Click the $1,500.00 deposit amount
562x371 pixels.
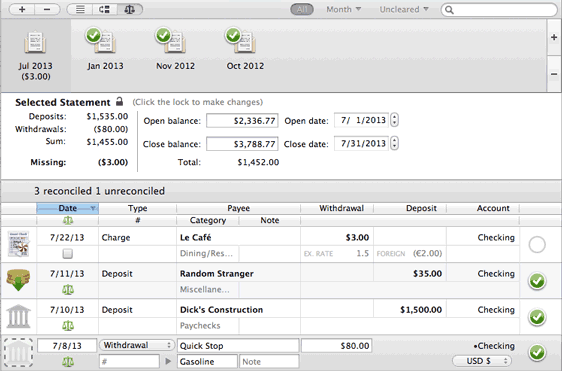tap(421, 310)
